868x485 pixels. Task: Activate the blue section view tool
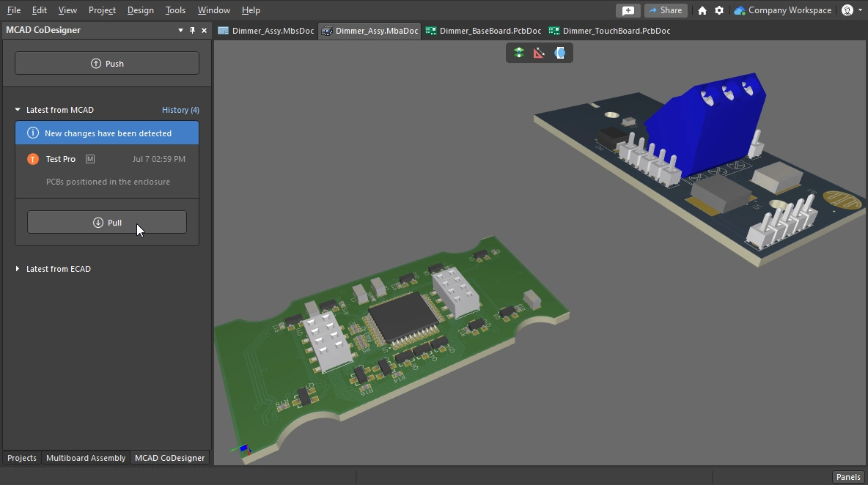pos(560,53)
